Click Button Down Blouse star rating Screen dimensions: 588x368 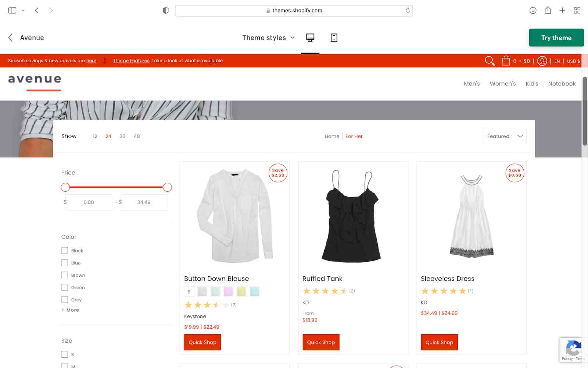click(x=207, y=305)
